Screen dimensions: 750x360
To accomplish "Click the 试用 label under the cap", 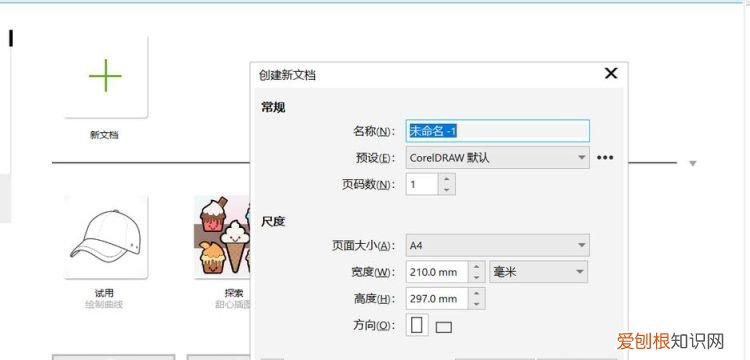I will click(x=104, y=293).
